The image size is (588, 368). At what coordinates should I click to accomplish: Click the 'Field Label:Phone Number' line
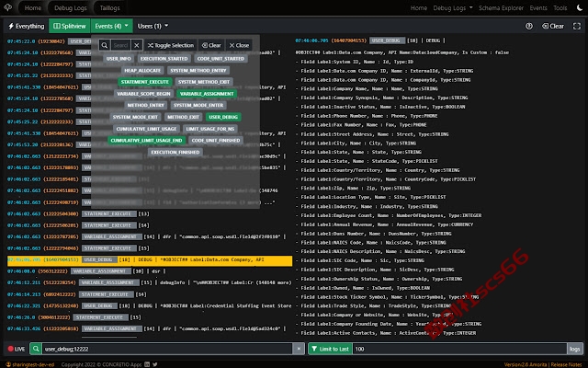click(x=367, y=116)
